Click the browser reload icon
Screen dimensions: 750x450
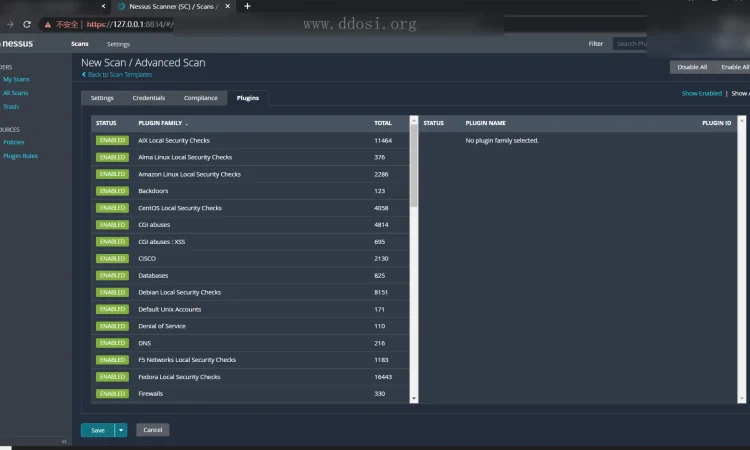point(27,24)
